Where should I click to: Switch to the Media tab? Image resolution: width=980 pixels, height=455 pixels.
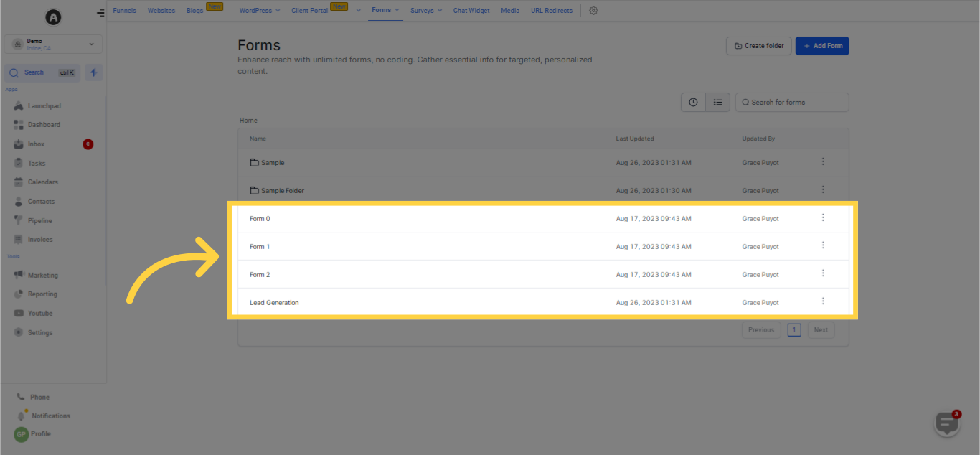point(510,11)
